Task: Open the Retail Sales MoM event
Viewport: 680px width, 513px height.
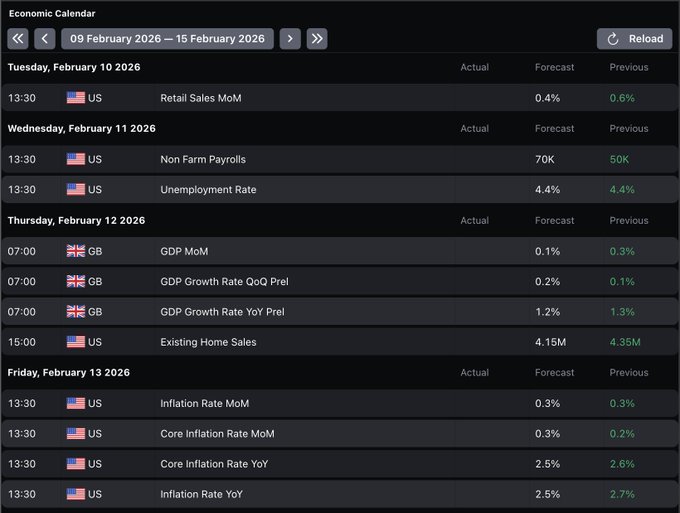Action: [x=200, y=98]
